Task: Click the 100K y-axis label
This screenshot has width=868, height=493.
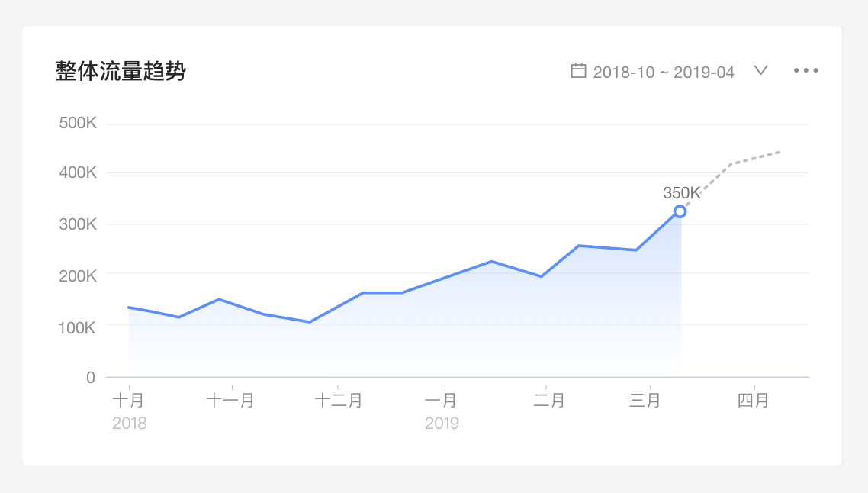Action: coord(77,328)
